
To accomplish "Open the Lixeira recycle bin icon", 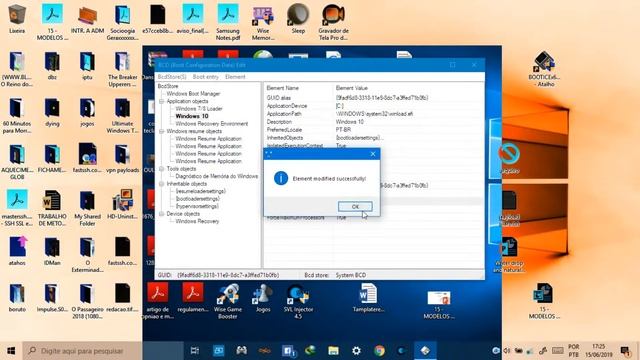I will click(17, 19).
